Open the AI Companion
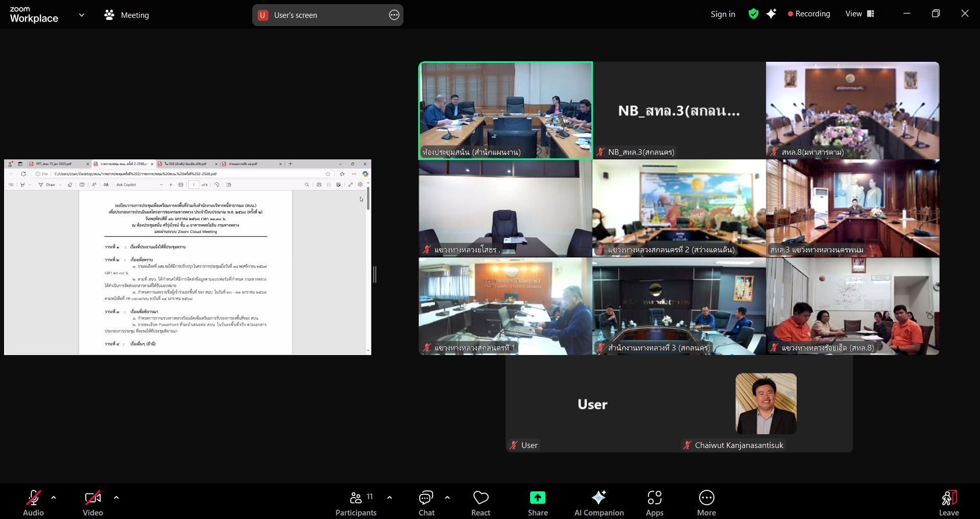 599,503
